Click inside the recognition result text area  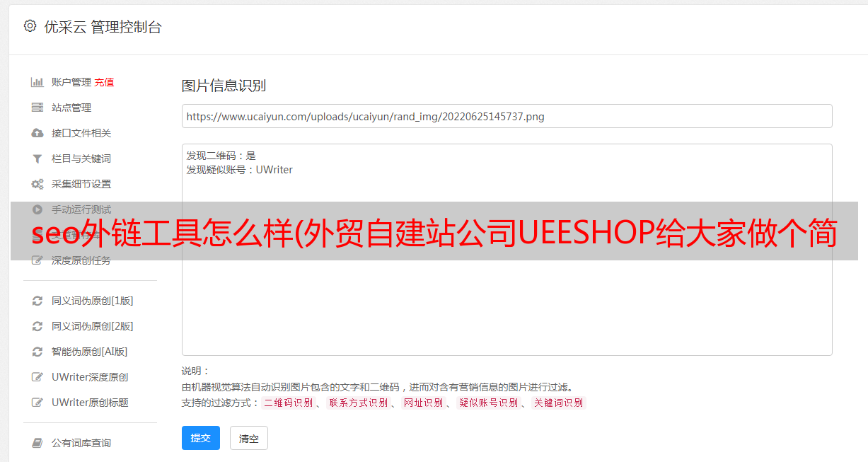pos(507,249)
